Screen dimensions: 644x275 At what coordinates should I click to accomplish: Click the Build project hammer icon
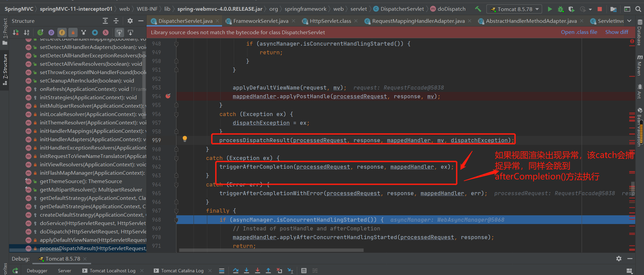(x=478, y=9)
